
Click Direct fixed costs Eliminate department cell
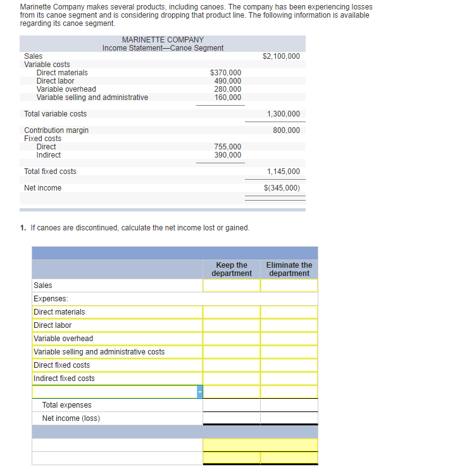click(x=289, y=365)
